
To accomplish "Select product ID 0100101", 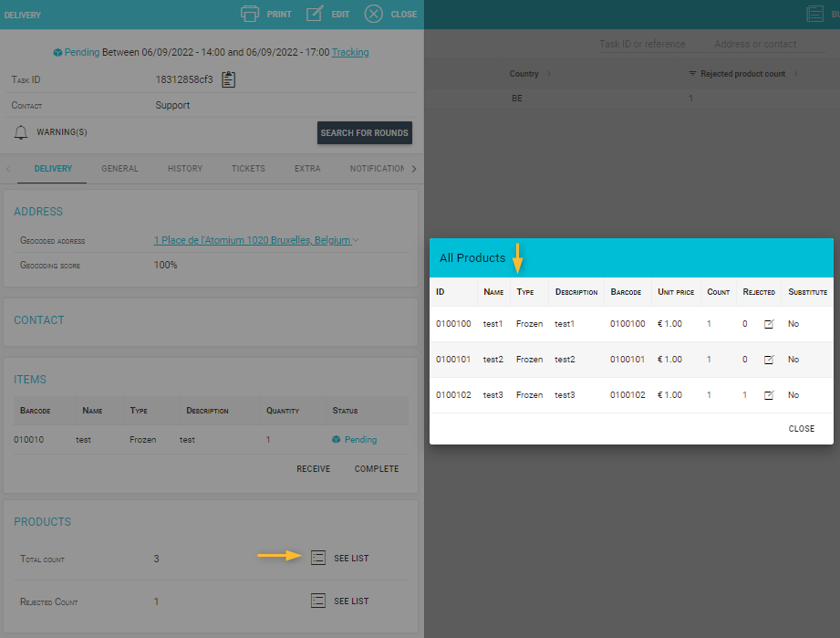I will [453, 360].
